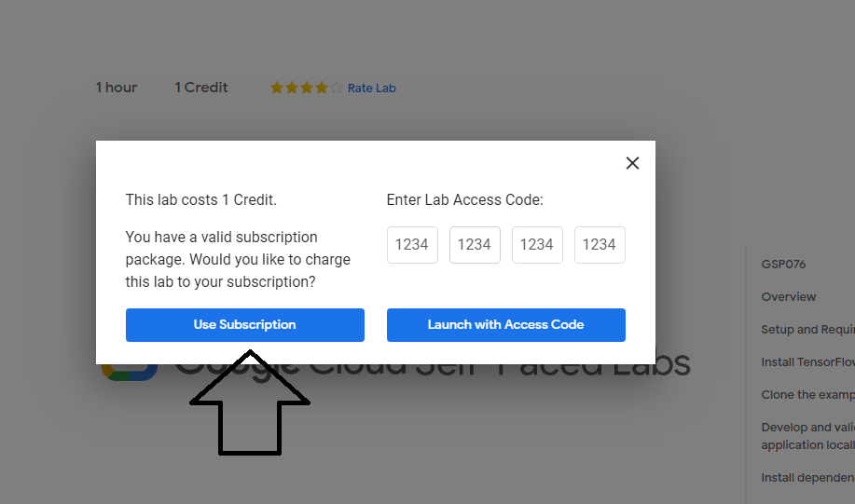The image size is (855, 504).
Task: Go to Develop and validate application locally
Action: [808, 436]
